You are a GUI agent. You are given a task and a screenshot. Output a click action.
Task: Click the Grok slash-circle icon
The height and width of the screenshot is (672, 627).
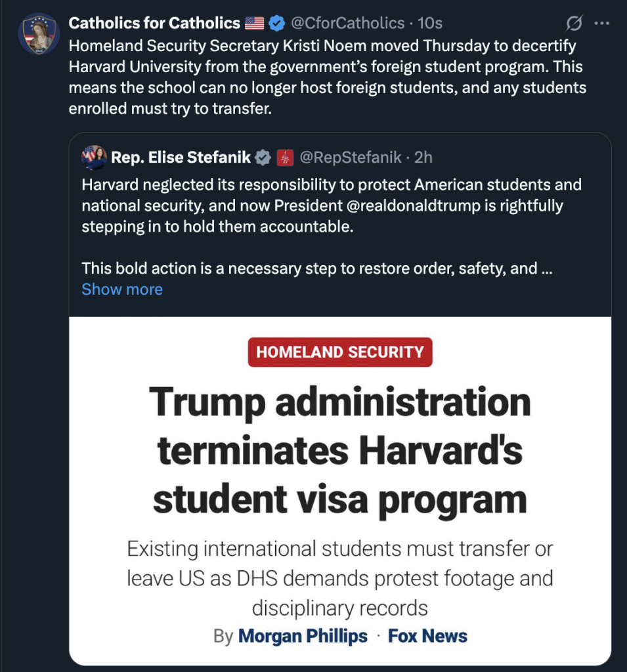[574, 23]
